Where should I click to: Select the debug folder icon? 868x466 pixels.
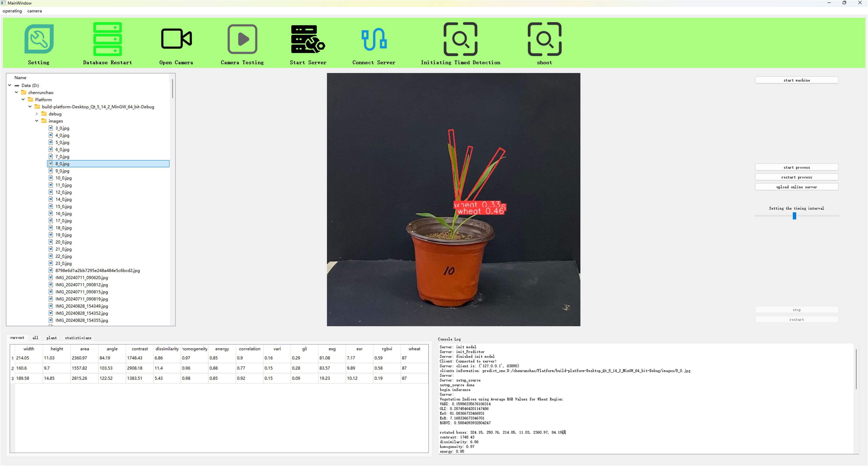[44, 114]
